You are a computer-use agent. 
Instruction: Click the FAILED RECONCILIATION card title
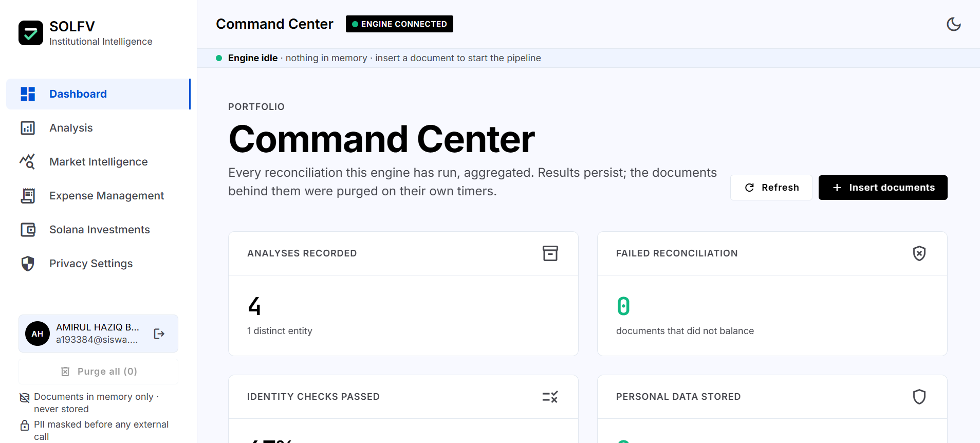tap(677, 253)
